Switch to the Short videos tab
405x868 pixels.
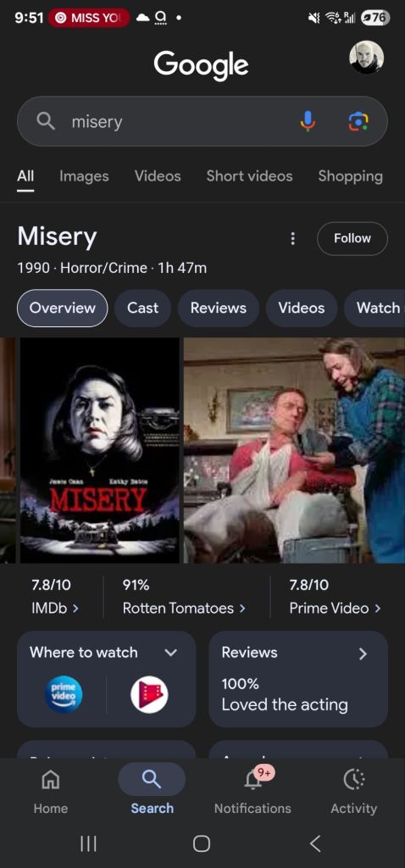(249, 176)
